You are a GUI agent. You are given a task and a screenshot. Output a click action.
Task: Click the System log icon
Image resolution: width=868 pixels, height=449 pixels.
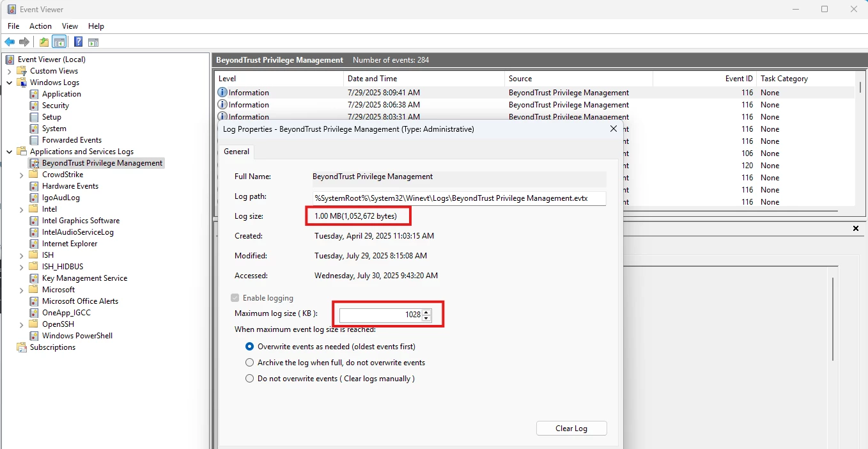[35, 129]
